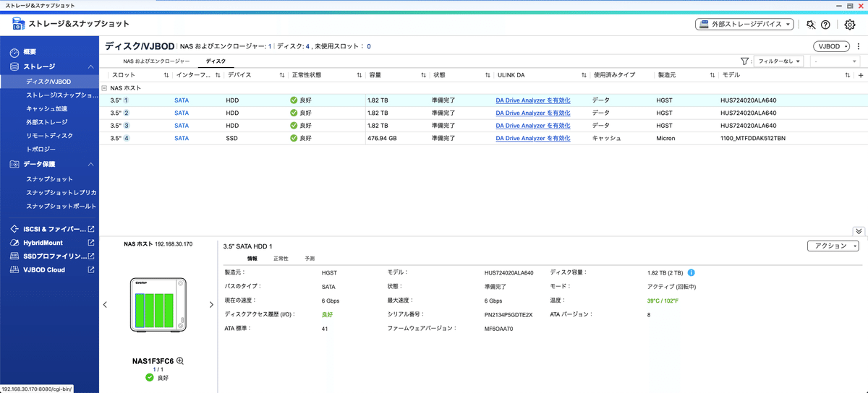Image resolution: width=868 pixels, height=393 pixels.
Task: Sort by スロット column arrows
Action: tap(166, 75)
